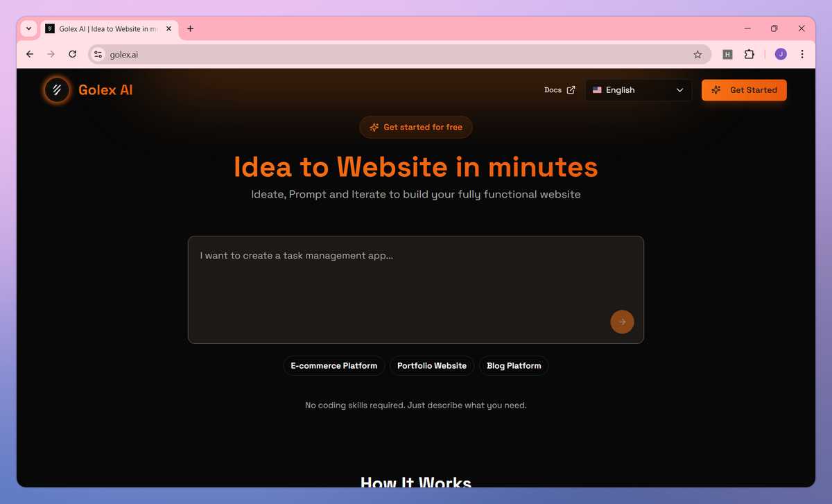
Task: Choose the Blog Platform option
Action: (513, 365)
